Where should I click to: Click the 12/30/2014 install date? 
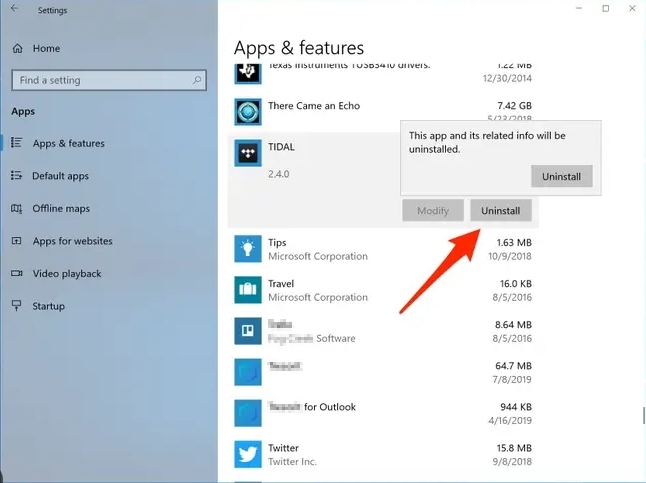coord(508,78)
